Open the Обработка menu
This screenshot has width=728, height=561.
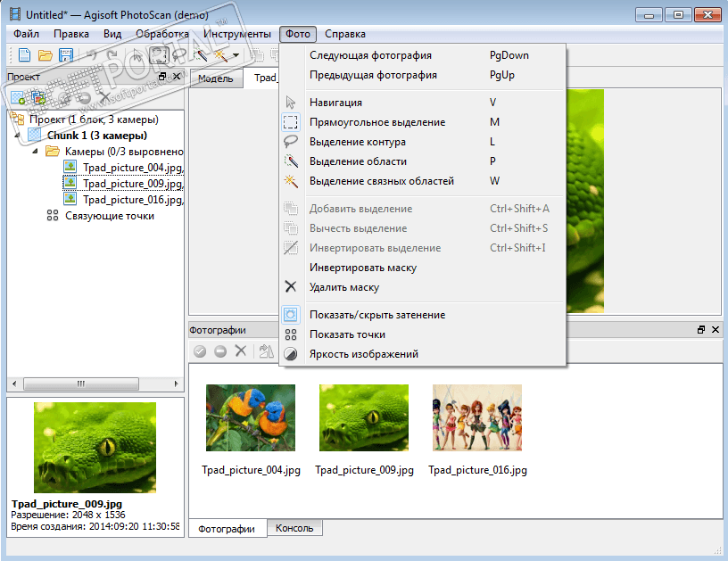[x=162, y=34]
